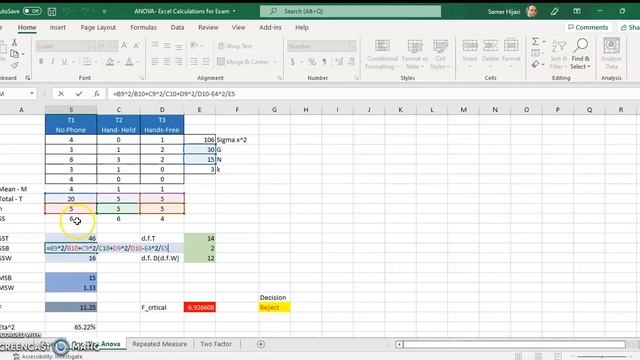Click inside the formula bar

click(x=373, y=94)
